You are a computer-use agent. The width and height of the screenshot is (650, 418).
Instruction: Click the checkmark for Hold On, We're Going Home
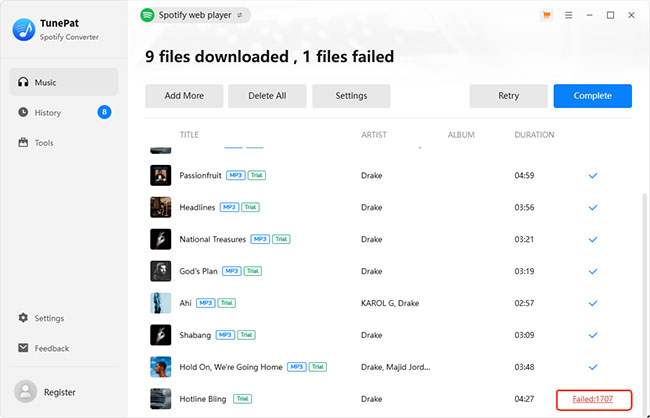593,367
